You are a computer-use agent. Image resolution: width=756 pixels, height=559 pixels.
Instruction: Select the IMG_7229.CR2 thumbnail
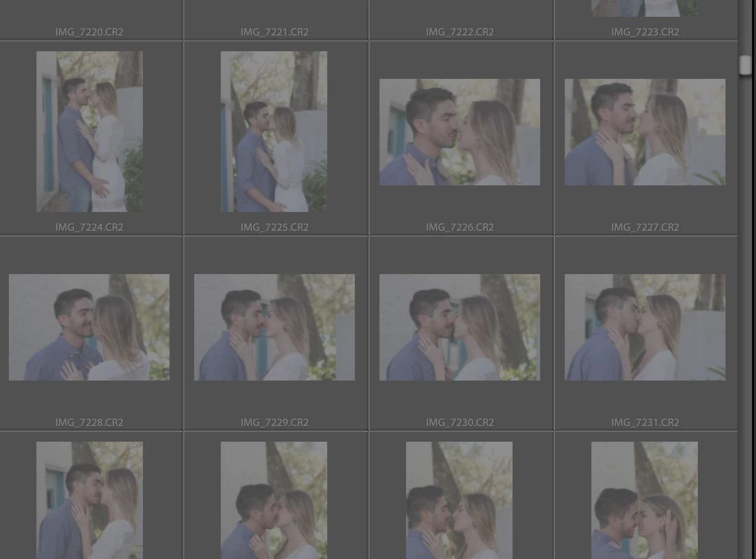point(275,327)
